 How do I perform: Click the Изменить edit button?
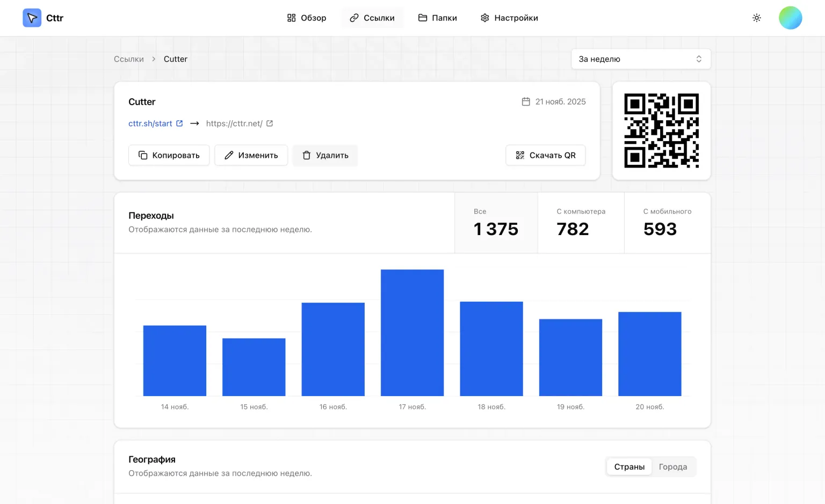click(x=251, y=155)
